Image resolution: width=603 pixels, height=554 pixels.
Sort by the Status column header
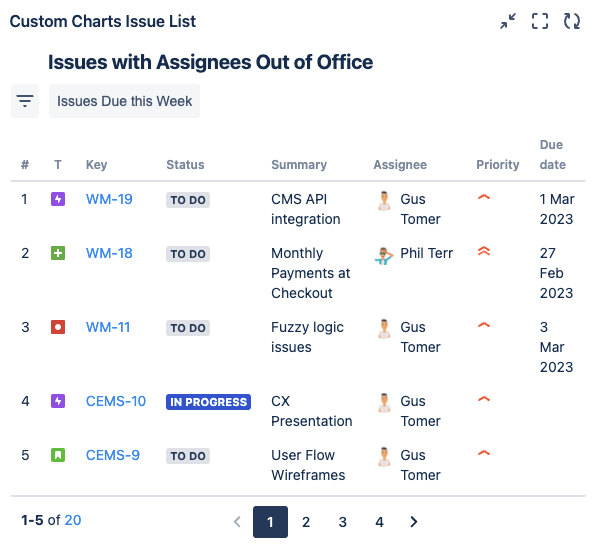(185, 165)
